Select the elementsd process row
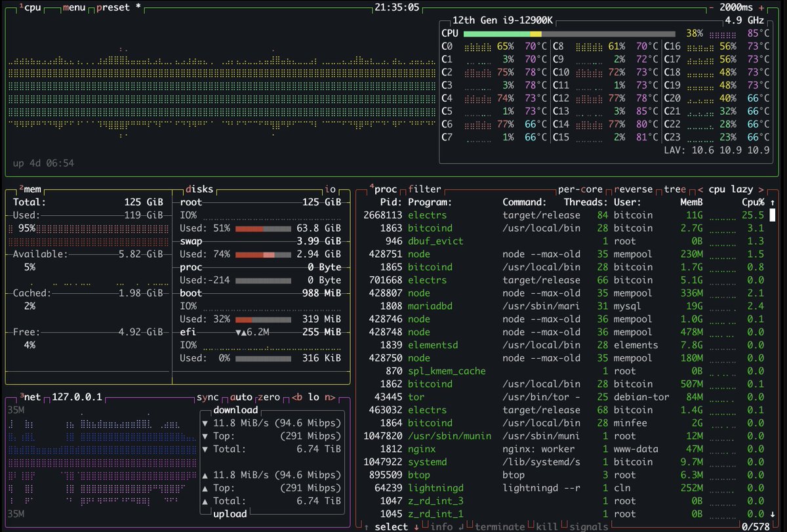Image resolution: width=787 pixels, height=532 pixels. (562, 345)
